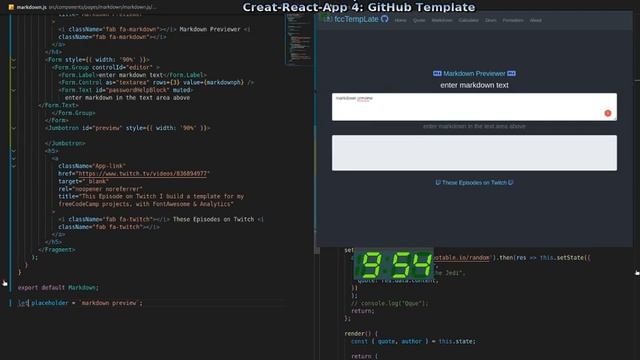Click the closing Fragment tag line
The image size is (640, 360).
(x=57, y=250)
